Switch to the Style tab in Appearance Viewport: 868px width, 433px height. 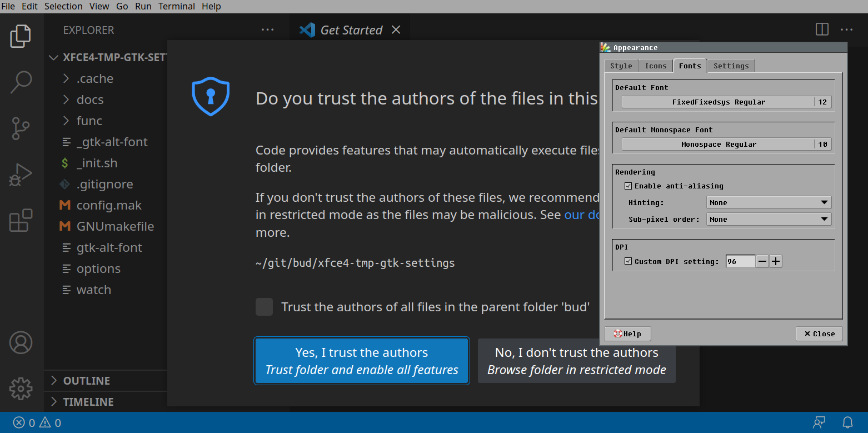coord(621,66)
